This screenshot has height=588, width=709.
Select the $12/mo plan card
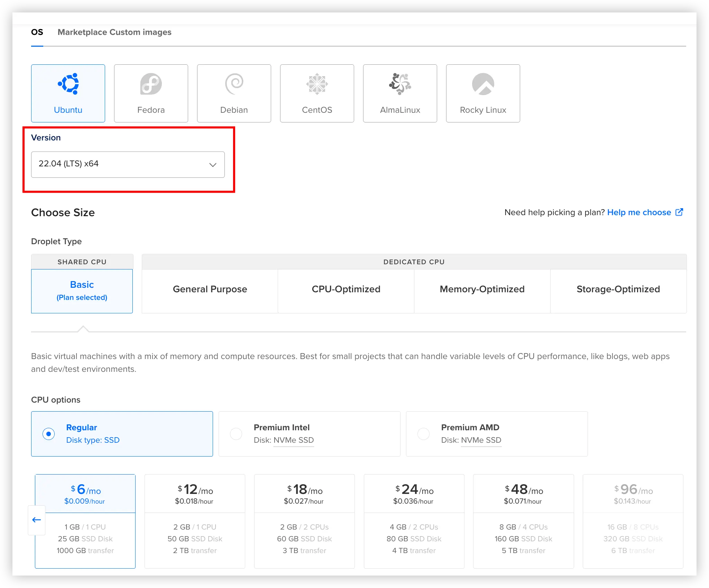[x=195, y=521]
